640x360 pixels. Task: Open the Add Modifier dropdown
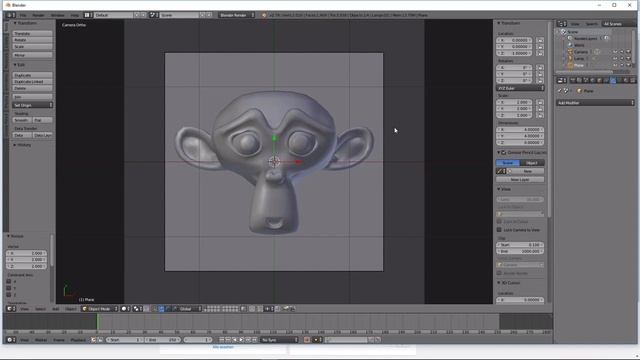coord(596,103)
